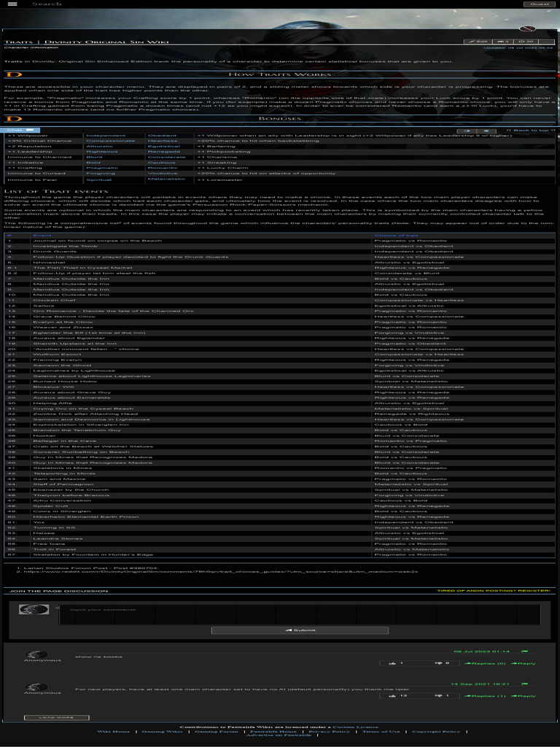Select the Evelyn at the Clinic row
Image resolution: width=560 pixels, height=747 pixels.
pos(279,322)
